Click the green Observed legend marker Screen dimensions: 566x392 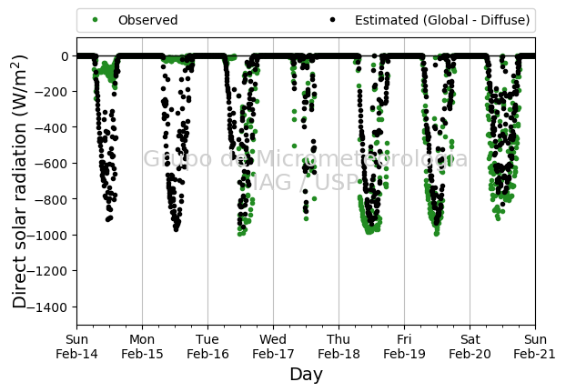(95, 20)
